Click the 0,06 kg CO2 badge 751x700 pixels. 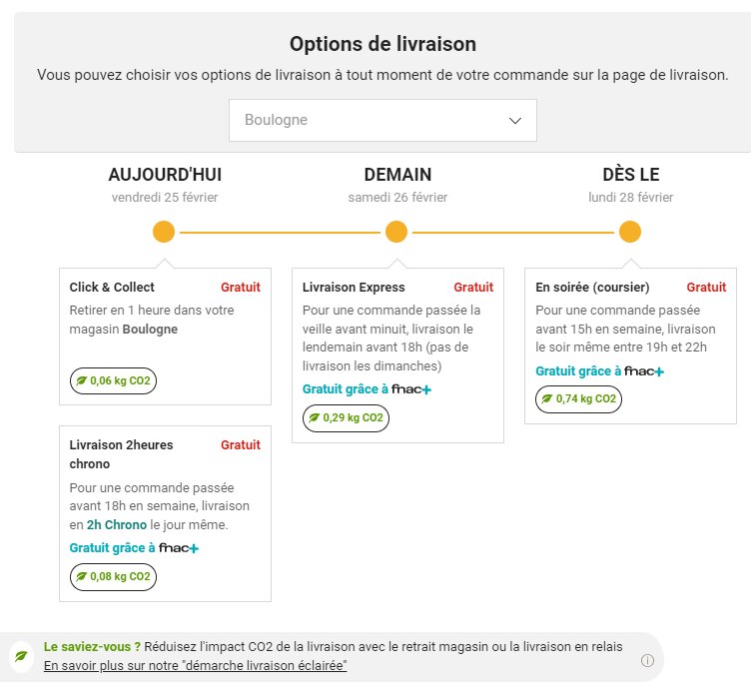coord(113,380)
